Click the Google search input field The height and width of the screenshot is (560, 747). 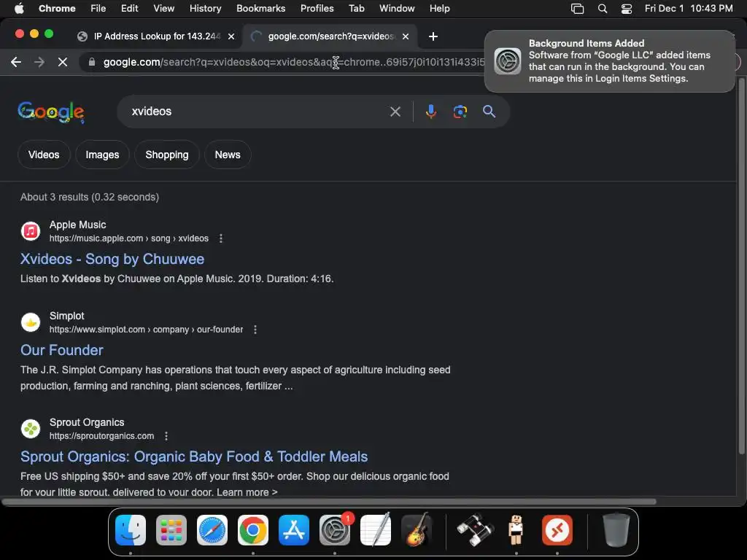click(x=258, y=112)
